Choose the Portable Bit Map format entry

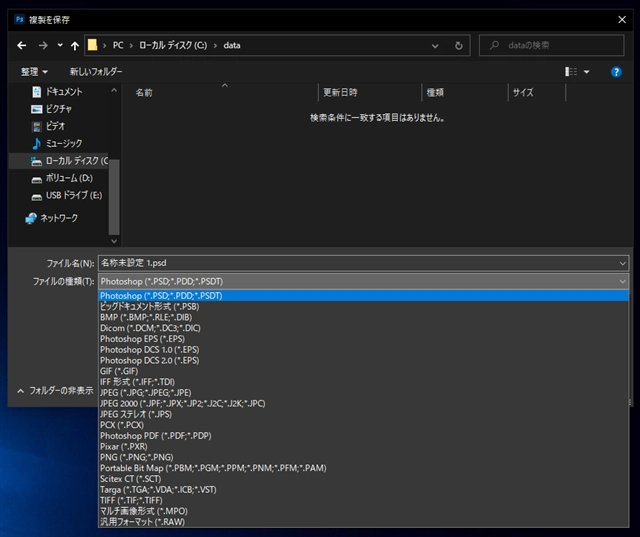click(x=363, y=468)
